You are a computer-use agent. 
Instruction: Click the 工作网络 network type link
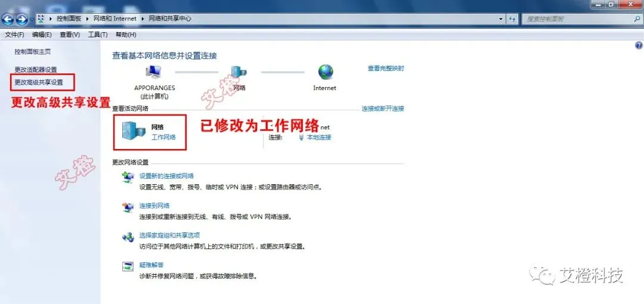163,137
